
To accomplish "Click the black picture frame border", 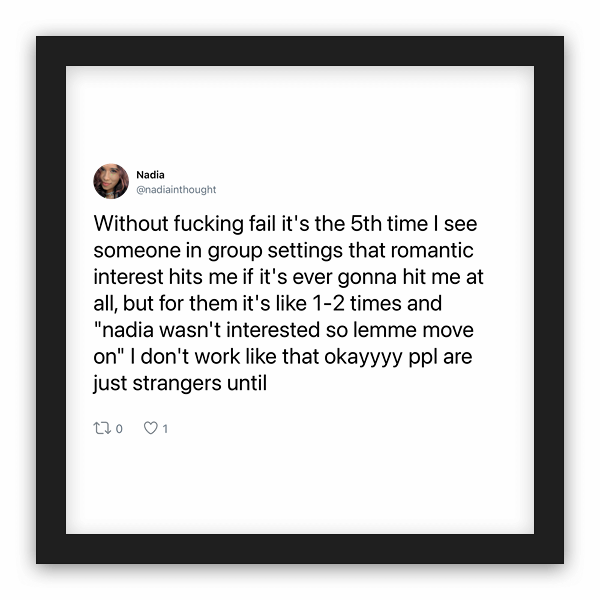I will coord(300,51).
